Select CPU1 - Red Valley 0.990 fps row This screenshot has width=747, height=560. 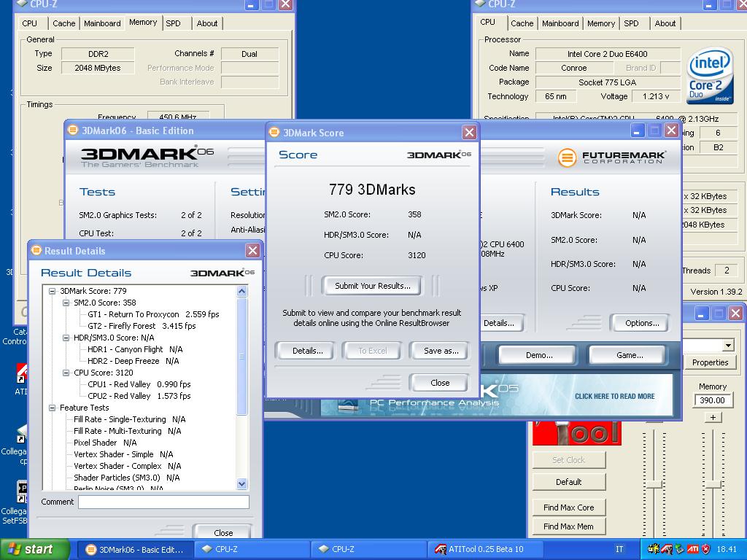(x=139, y=384)
